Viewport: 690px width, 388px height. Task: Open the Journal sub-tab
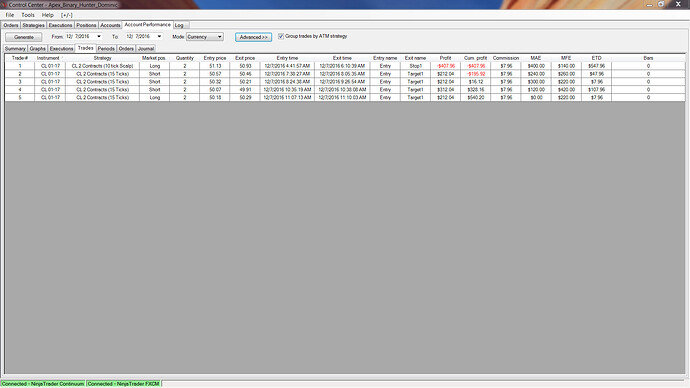tap(146, 48)
